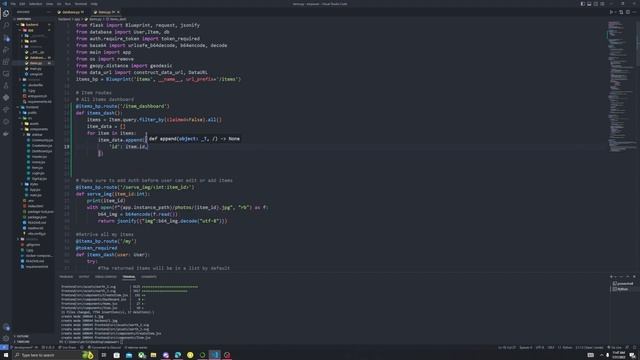Screen dimensions: 640x360
Task: Collapse the app folder in explorer tree
Action: pyautogui.click(x=31, y=30)
